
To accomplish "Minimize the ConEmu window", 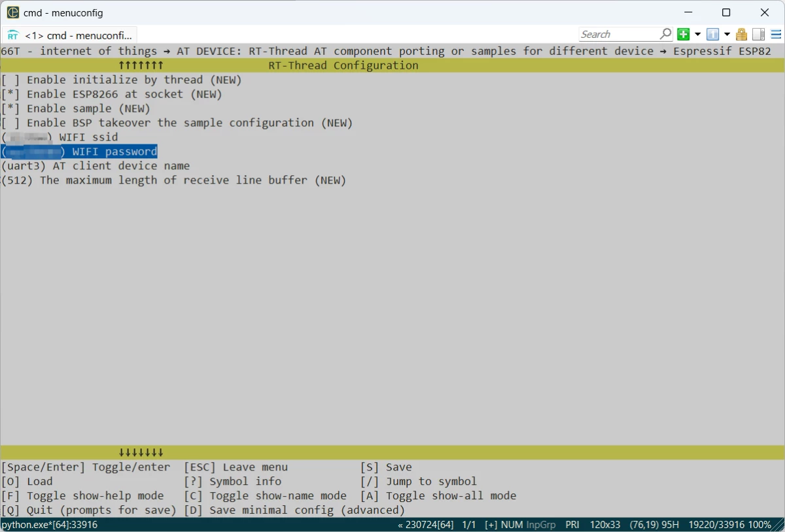I will tap(688, 12).
